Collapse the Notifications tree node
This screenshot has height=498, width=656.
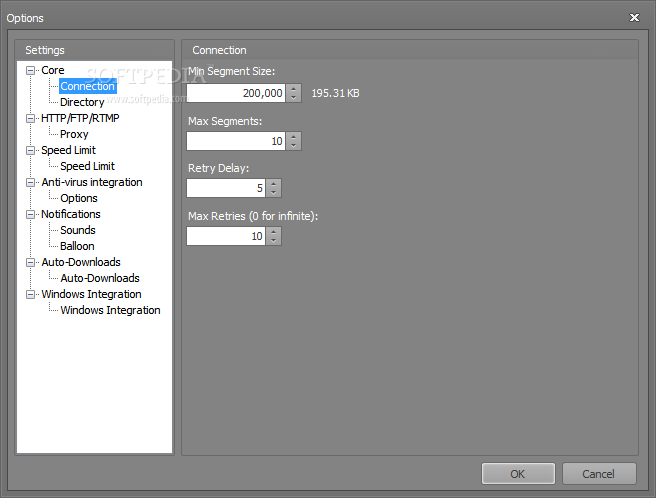point(30,214)
